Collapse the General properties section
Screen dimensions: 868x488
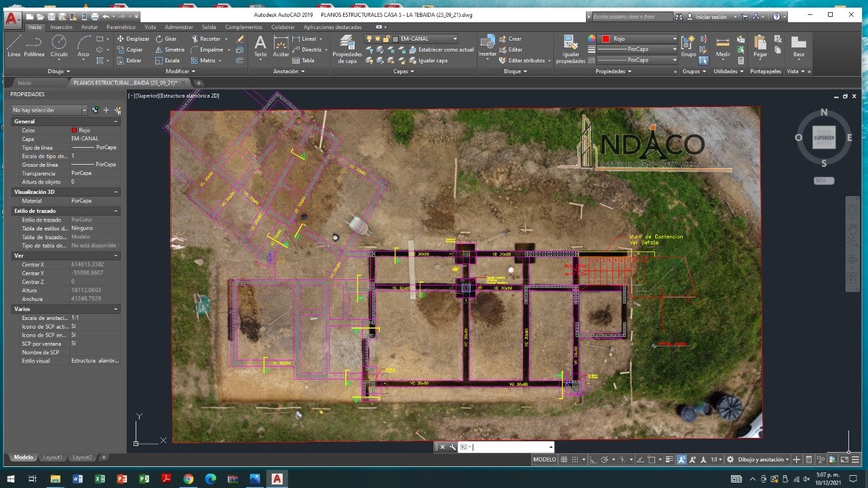pos(116,121)
